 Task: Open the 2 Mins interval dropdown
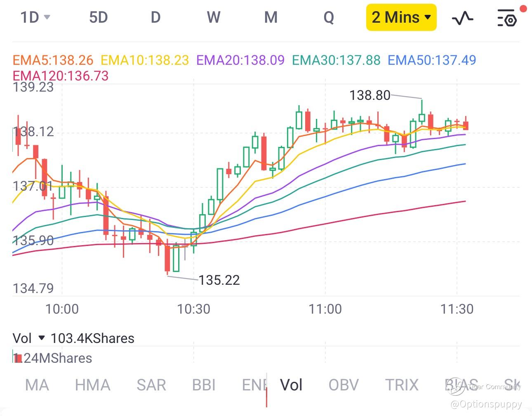(x=401, y=17)
